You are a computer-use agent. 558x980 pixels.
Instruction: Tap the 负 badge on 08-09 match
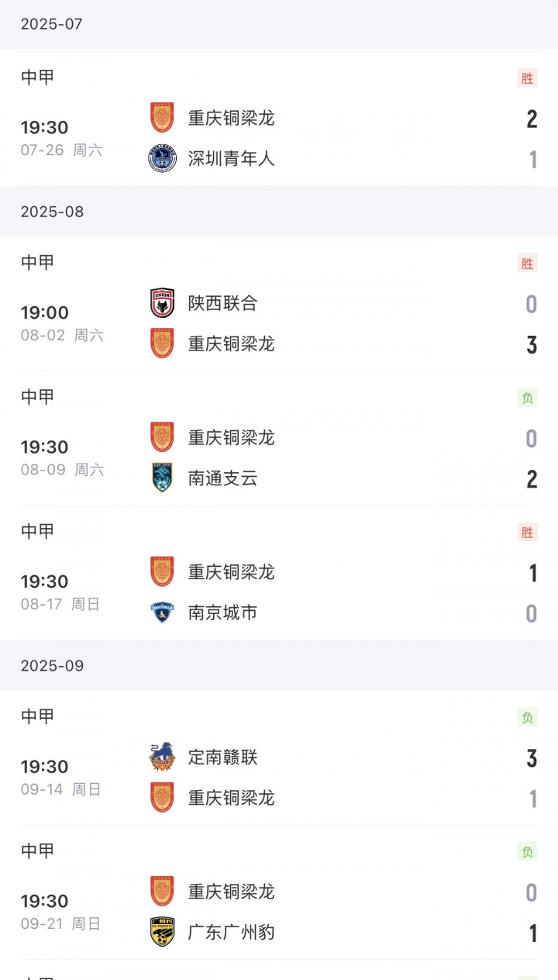pyautogui.click(x=527, y=398)
